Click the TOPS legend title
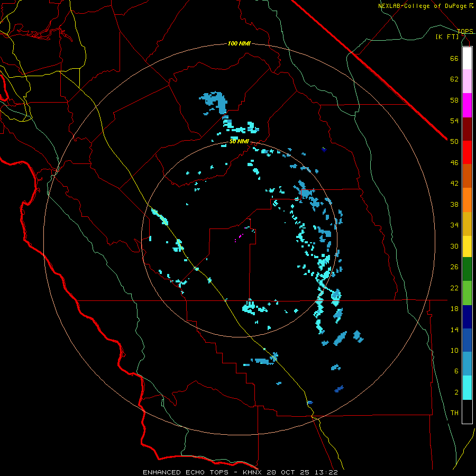 pos(465,31)
